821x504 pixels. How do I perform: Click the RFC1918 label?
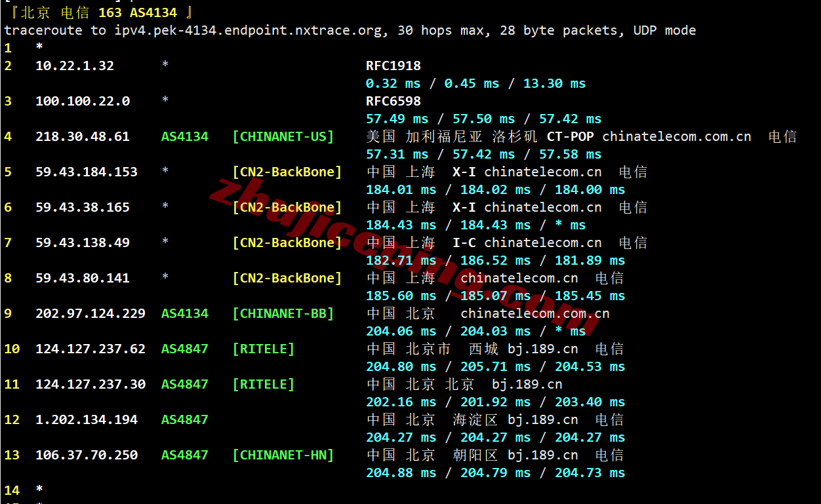pyautogui.click(x=393, y=66)
